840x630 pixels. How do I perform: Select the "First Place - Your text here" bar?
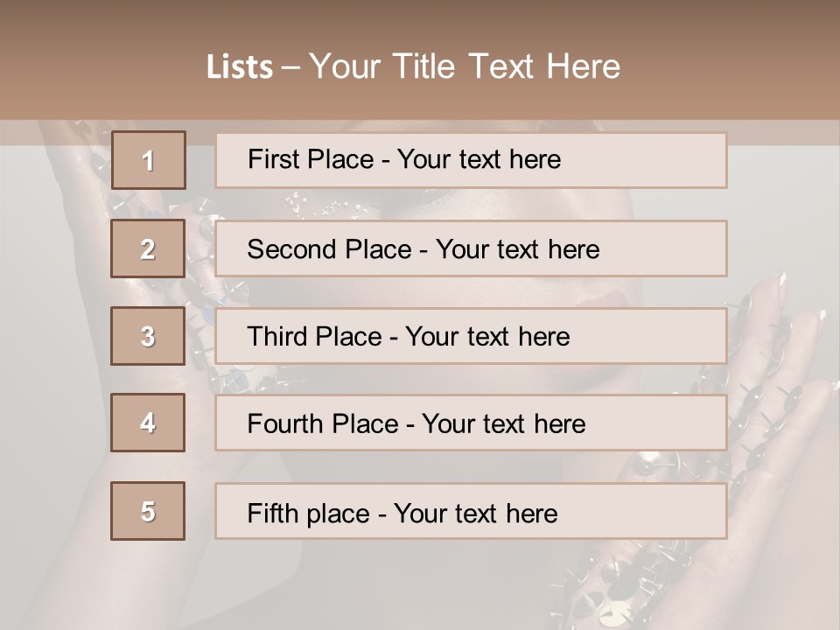coord(471,160)
